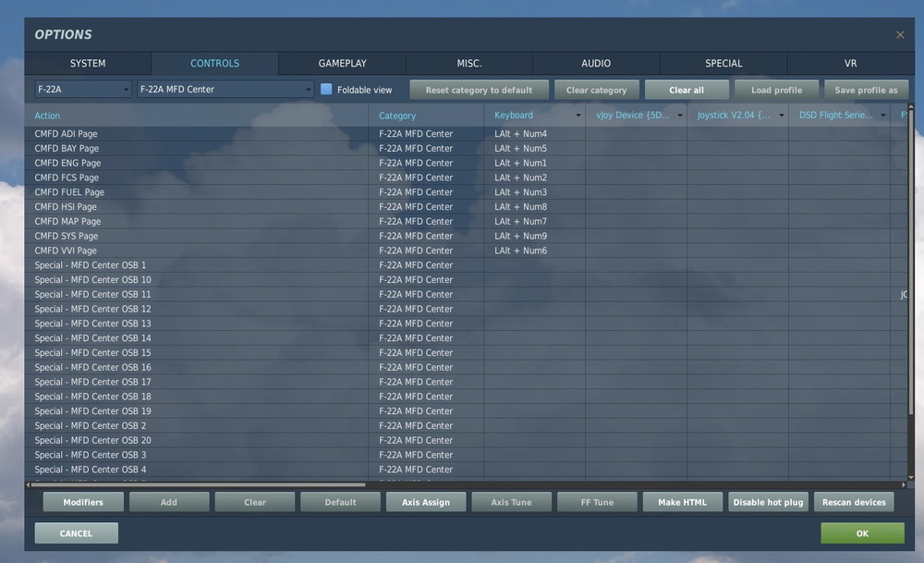The width and height of the screenshot is (924, 563).
Task: Switch to the AUDIO tab
Action: tap(596, 63)
